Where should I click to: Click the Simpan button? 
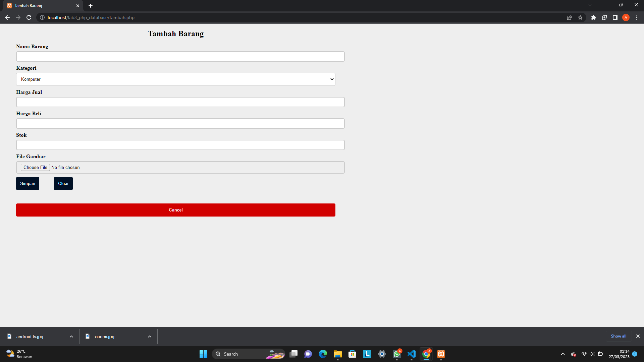coord(28,183)
